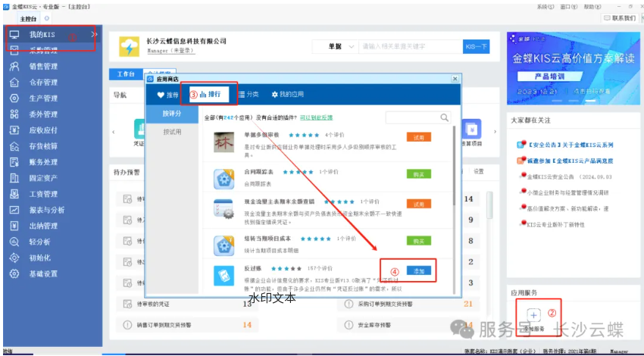The image size is (644, 356).
Task: Switch to the 排行 ranking tab
Action: point(211,94)
